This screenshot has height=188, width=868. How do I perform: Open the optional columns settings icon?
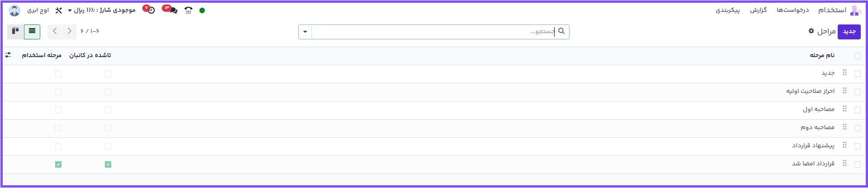8,55
